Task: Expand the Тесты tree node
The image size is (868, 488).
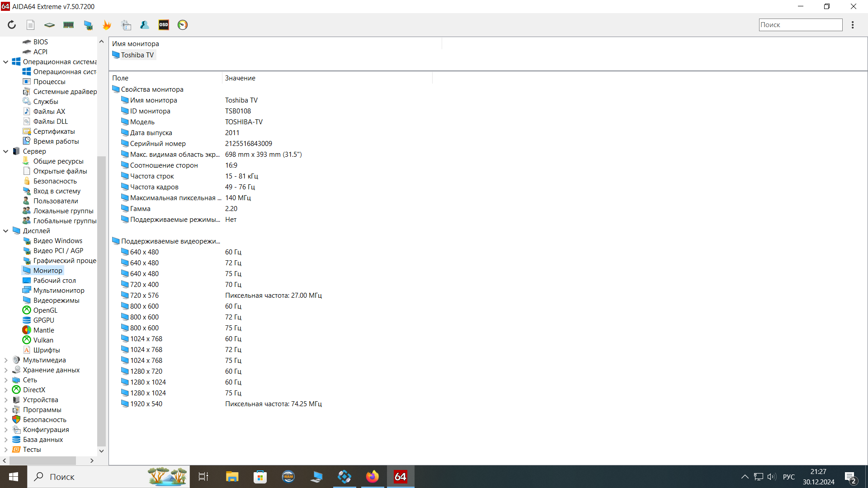Action: [x=6, y=450]
